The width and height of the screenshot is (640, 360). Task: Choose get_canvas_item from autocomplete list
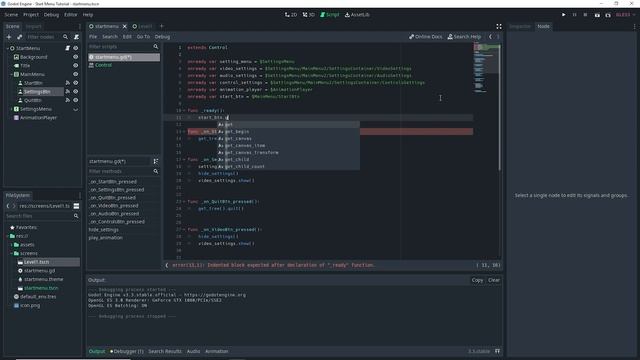pos(244,146)
